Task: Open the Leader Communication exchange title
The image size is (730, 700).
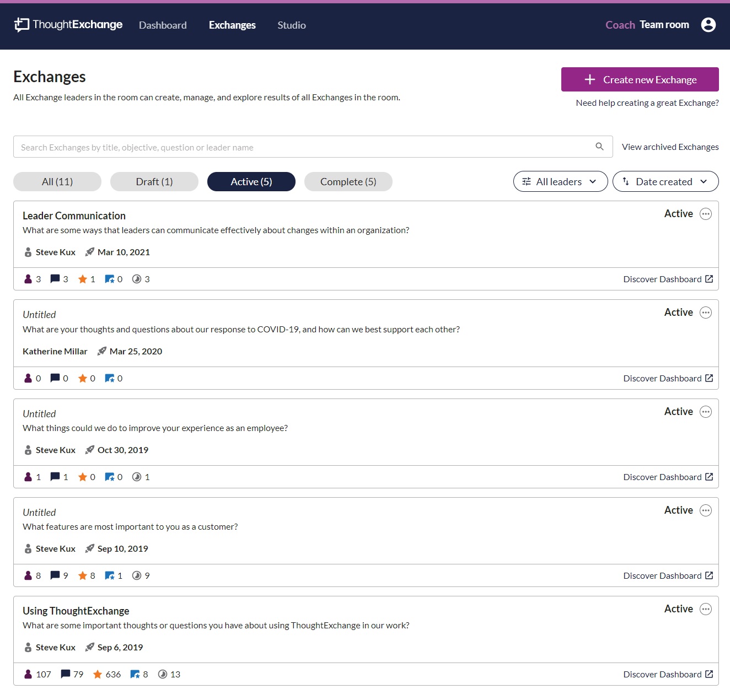Action: [74, 216]
